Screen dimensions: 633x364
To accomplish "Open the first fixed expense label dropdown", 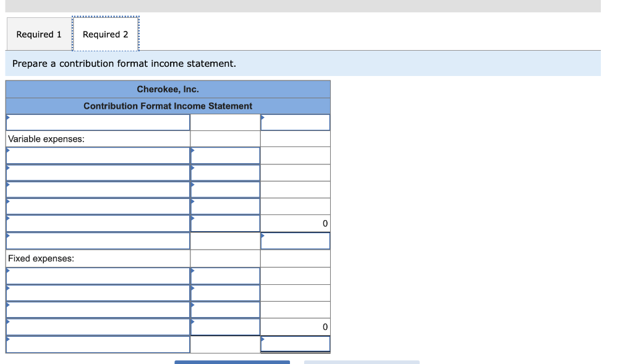I will pos(97,276).
